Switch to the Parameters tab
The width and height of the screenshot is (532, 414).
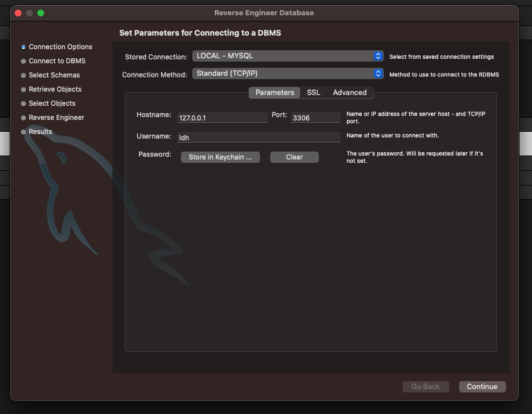pyautogui.click(x=275, y=93)
